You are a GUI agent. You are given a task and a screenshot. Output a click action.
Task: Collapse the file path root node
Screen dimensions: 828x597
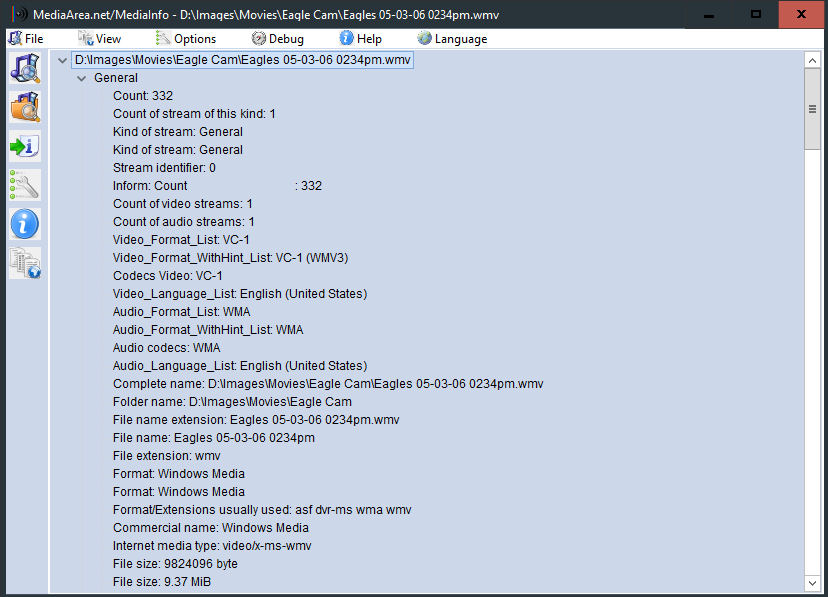click(62, 60)
